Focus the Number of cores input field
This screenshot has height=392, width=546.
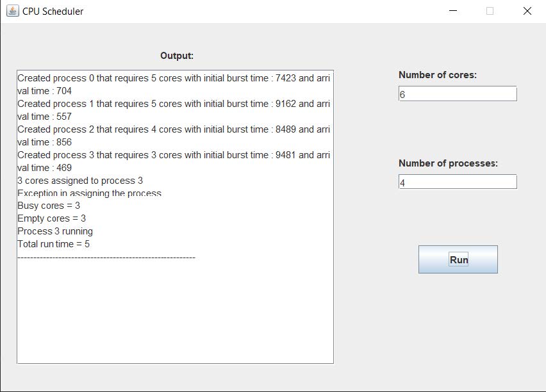pos(457,94)
